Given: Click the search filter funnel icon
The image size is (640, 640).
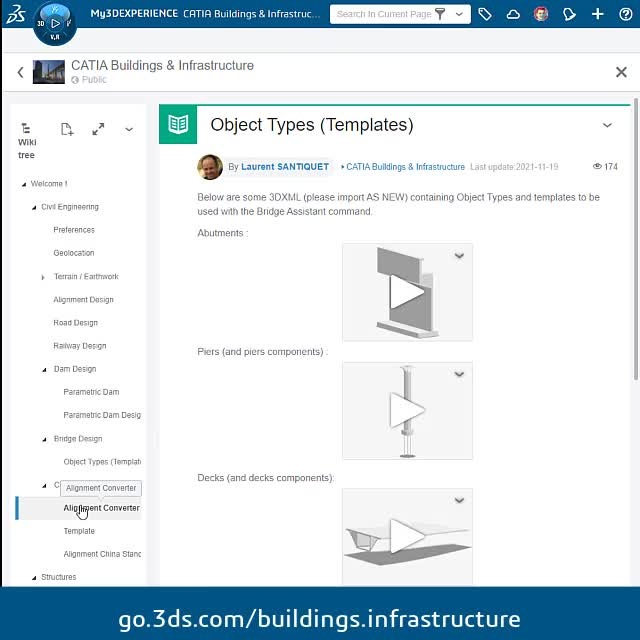Looking at the screenshot, I should coord(440,14).
